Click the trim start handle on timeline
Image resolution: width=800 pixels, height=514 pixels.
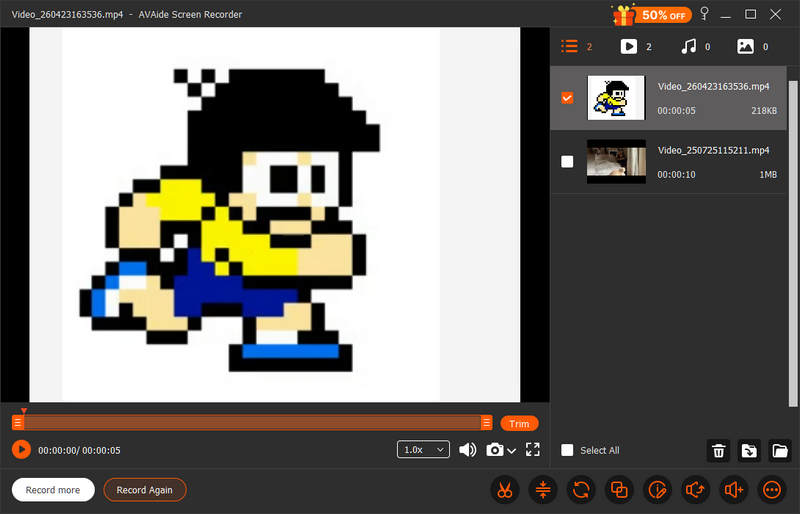(x=17, y=423)
